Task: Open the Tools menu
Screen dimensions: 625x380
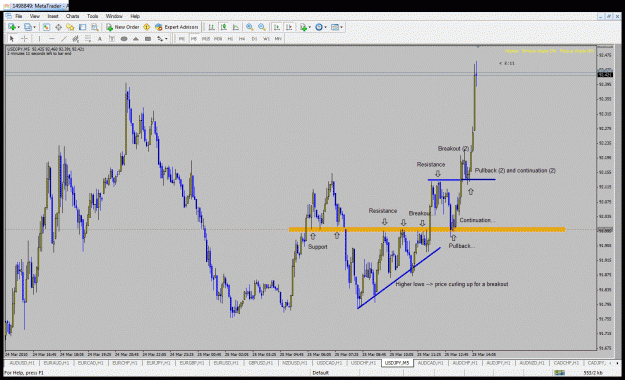Action: [92, 16]
